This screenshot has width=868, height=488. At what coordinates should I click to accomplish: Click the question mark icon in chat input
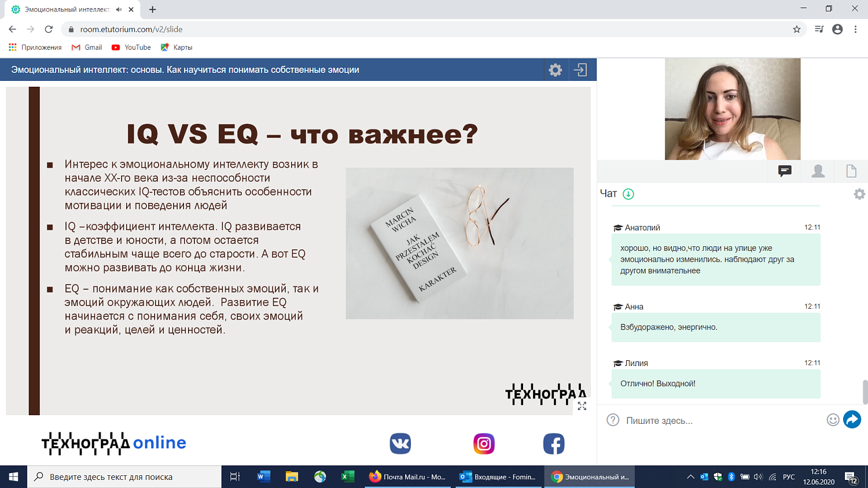(x=613, y=420)
